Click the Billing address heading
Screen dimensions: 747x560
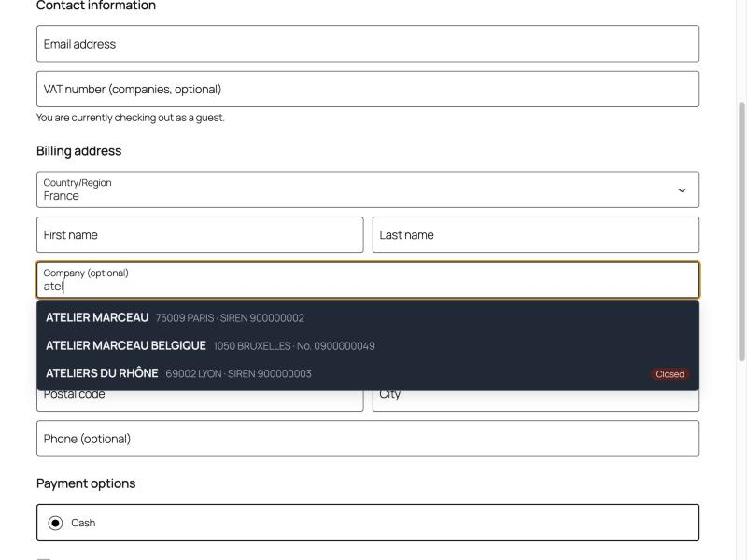tap(79, 151)
